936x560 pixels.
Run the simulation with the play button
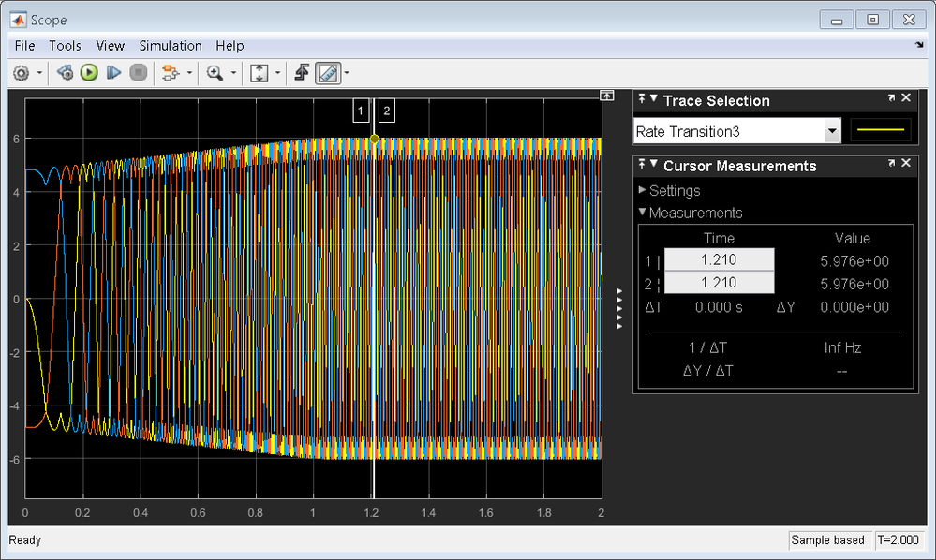tap(89, 73)
